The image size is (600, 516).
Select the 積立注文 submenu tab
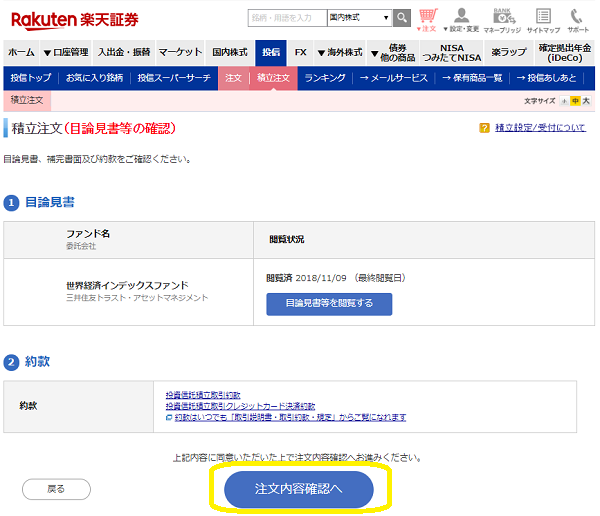[273, 78]
